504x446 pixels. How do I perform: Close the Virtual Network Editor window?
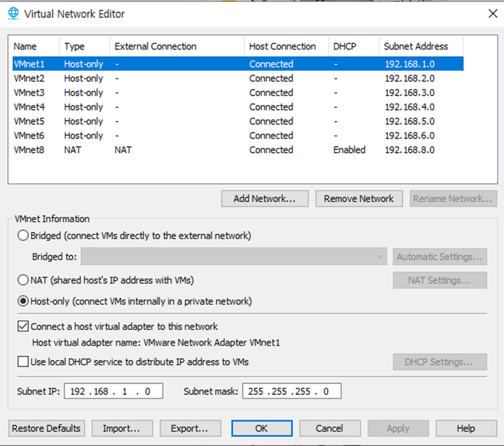(493, 14)
